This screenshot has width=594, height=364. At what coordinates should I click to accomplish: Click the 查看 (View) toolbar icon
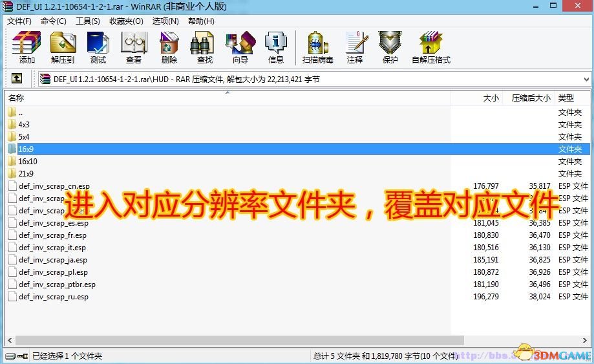(x=133, y=47)
